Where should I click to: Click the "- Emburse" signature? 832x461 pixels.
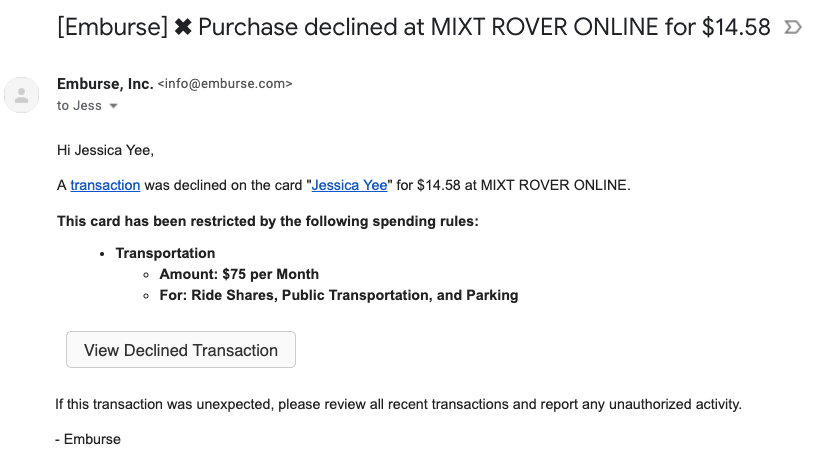(88, 439)
